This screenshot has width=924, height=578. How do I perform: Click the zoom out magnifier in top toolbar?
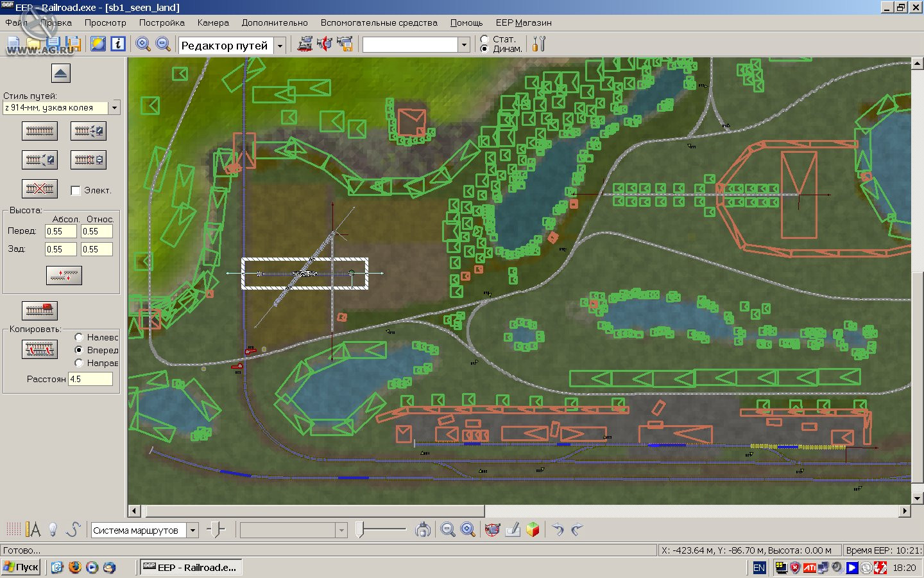[164, 44]
